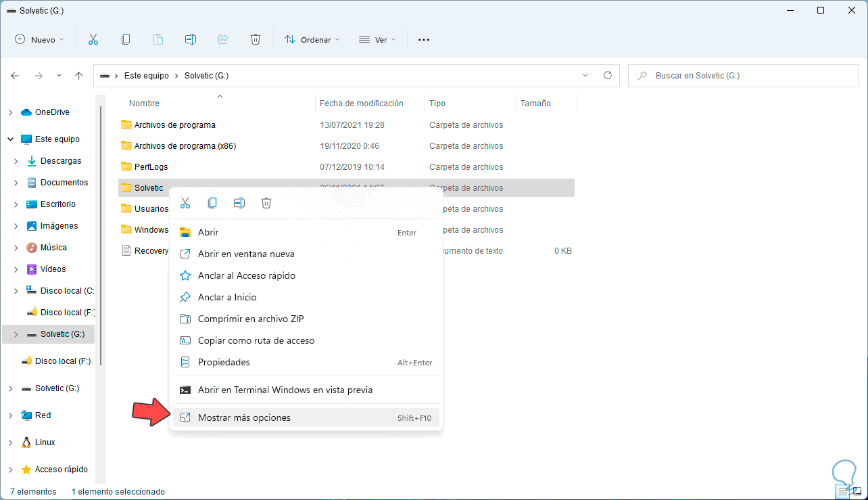
Task: Click the PerfLogs folder icon
Action: click(126, 166)
